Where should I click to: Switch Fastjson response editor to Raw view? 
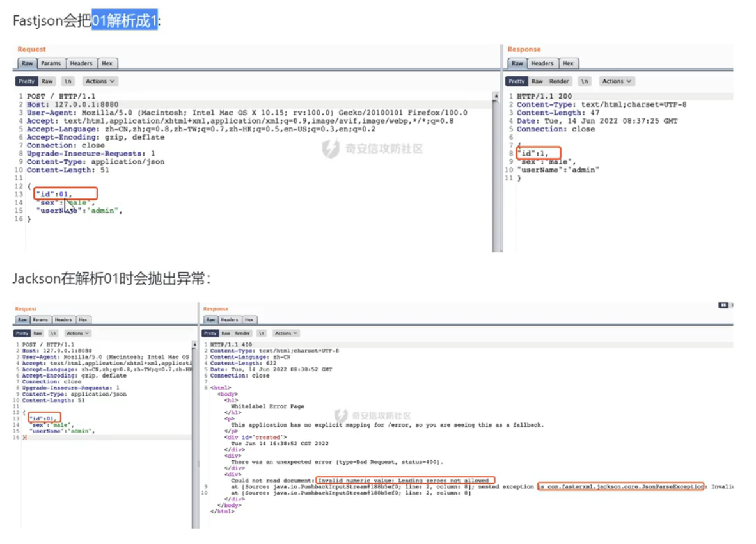click(x=537, y=81)
